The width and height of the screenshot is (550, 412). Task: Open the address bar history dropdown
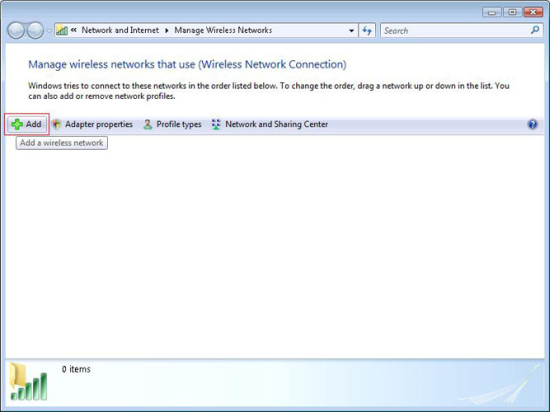(351, 31)
